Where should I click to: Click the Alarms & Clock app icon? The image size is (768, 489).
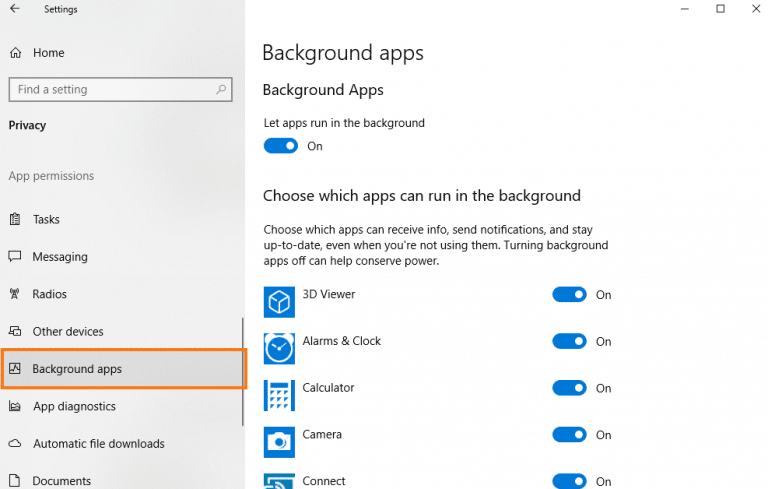[279, 348]
